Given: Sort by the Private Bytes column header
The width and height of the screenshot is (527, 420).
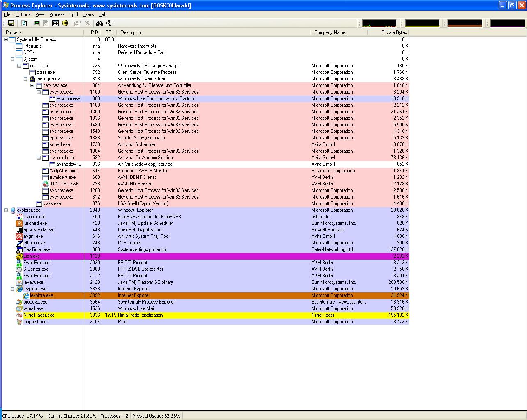Looking at the screenshot, I should click(x=388, y=32).
